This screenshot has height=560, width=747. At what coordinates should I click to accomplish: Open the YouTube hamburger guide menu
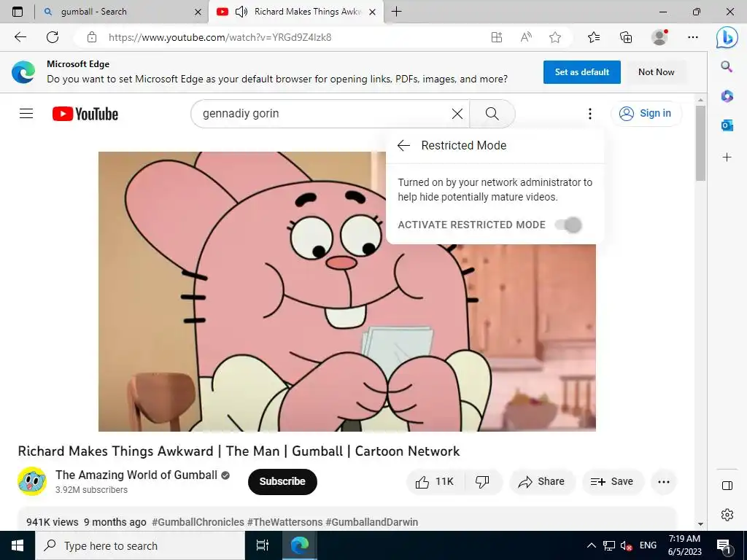pos(26,113)
